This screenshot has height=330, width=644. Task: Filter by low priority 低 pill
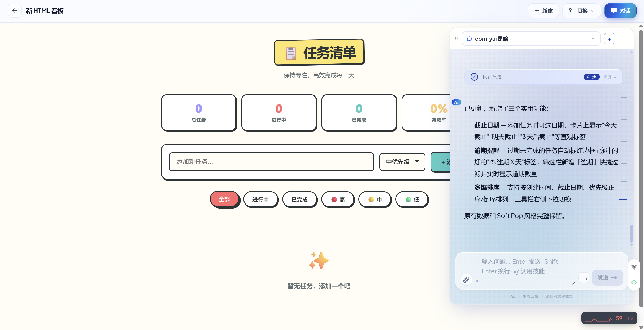(412, 199)
